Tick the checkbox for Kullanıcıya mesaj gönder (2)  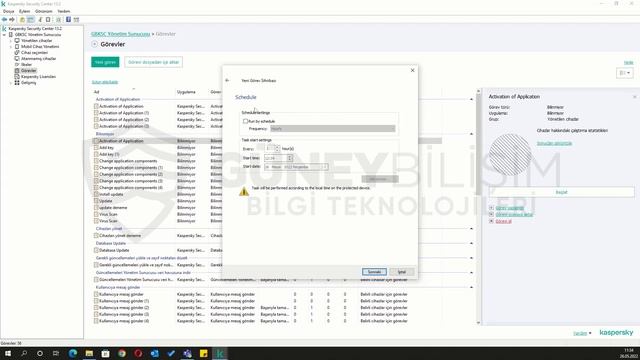pos(96,308)
